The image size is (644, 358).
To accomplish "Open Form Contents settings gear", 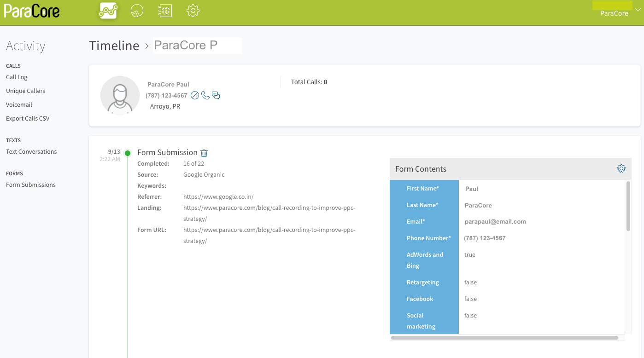I will click(x=621, y=168).
